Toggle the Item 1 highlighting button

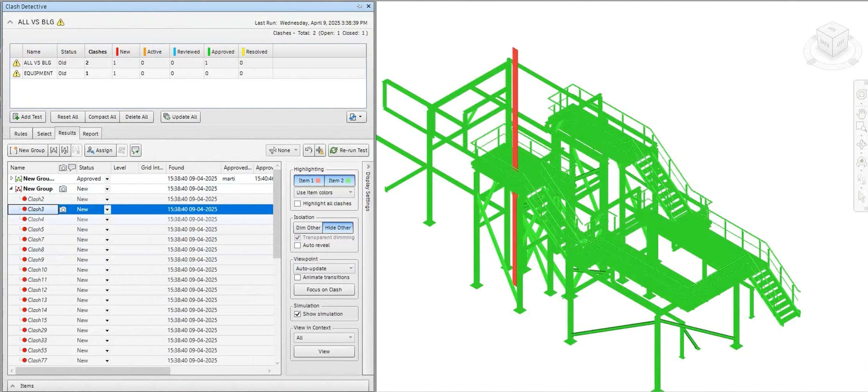[309, 181]
